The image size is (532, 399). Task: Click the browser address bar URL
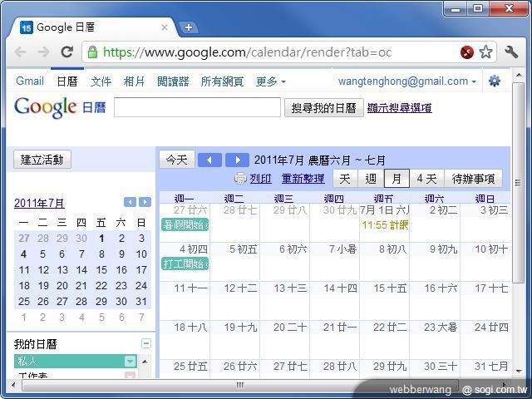[x=248, y=52]
